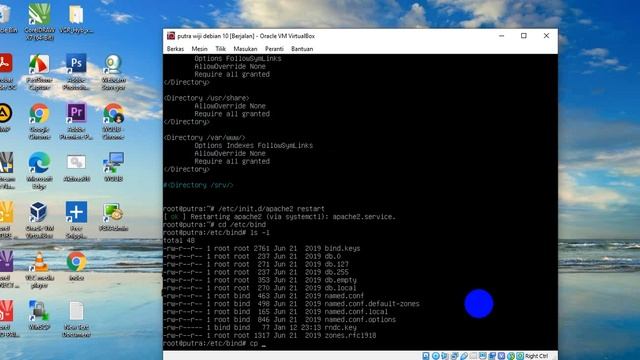
Task: Click the "zones.rfc1918" listing line
Action: point(270,336)
